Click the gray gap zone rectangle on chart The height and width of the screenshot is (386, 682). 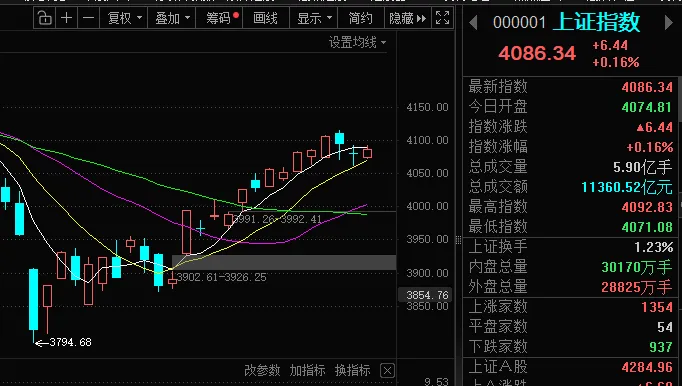[x=284, y=262]
